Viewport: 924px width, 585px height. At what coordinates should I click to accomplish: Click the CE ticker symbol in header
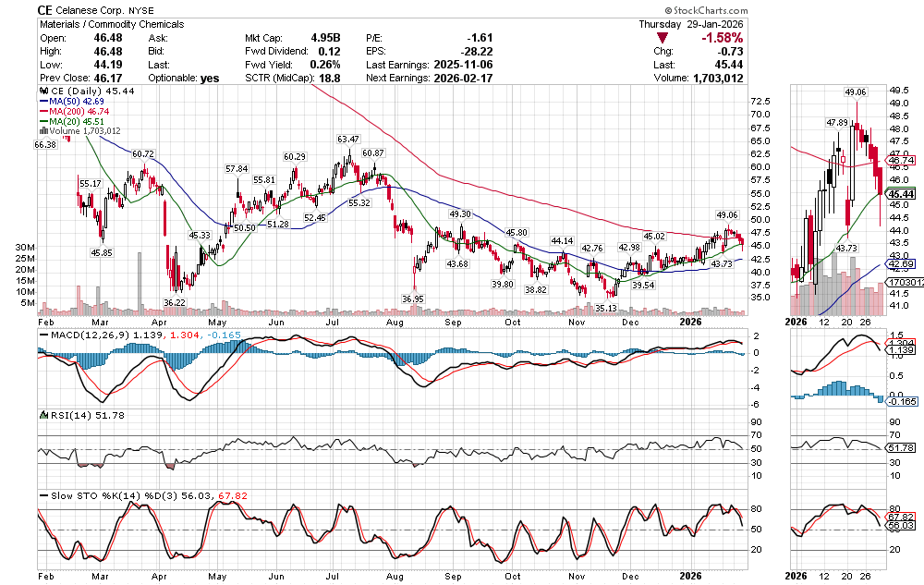[x=45, y=8]
